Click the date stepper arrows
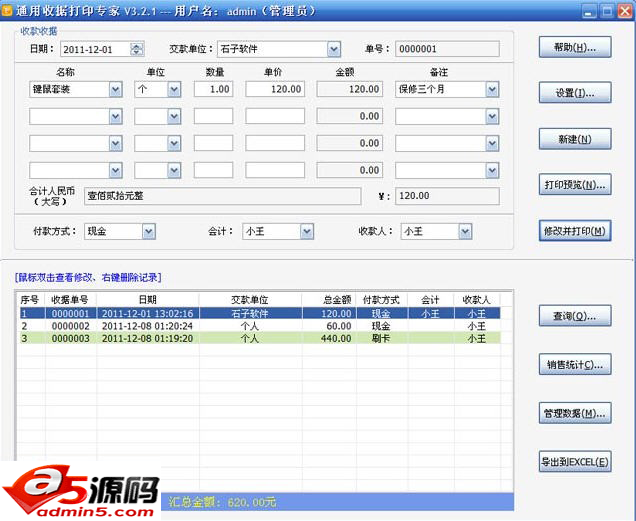This screenshot has width=636, height=521. [137, 49]
